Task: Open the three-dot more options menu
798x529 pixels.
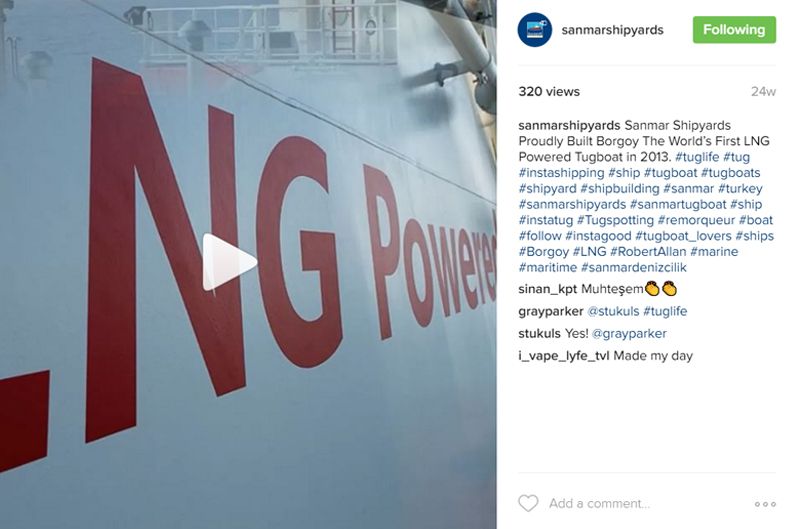Action: [765, 504]
